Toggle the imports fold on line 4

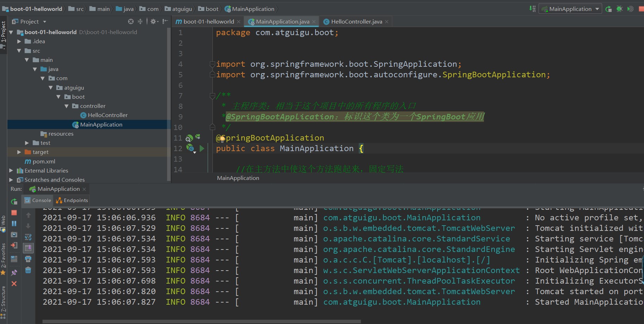point(212,64)
